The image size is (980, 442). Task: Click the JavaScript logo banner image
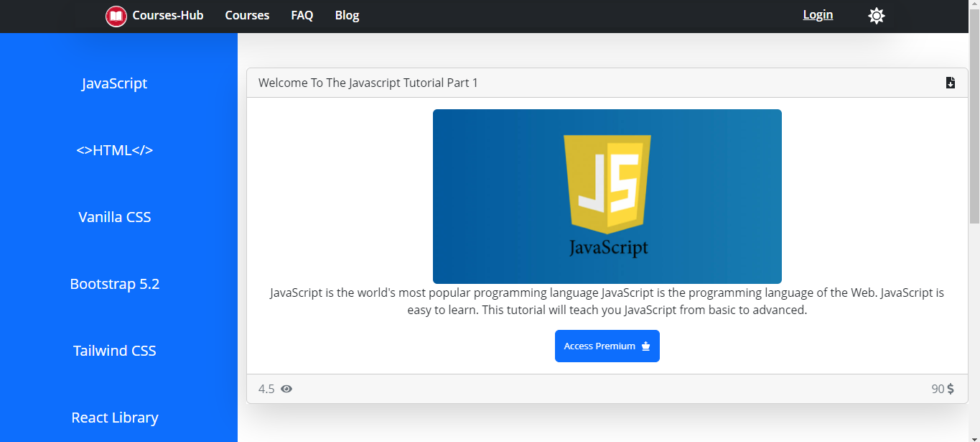coord(607,196)
